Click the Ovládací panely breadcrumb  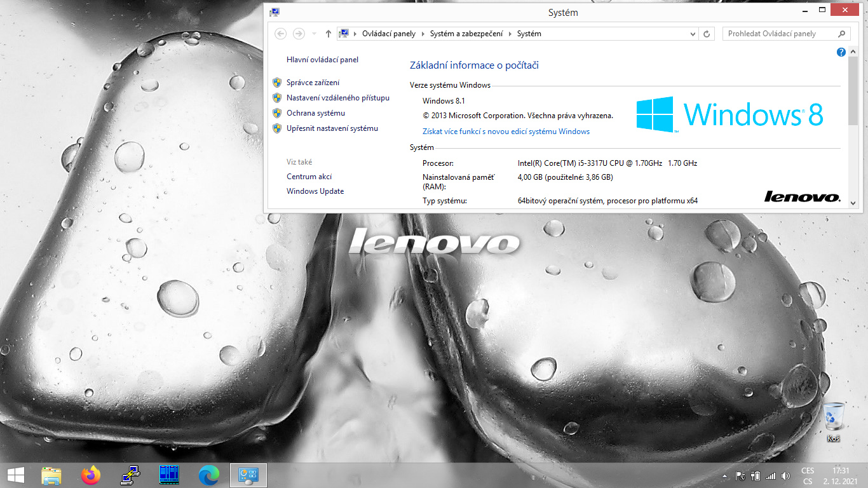click(388, 34)
